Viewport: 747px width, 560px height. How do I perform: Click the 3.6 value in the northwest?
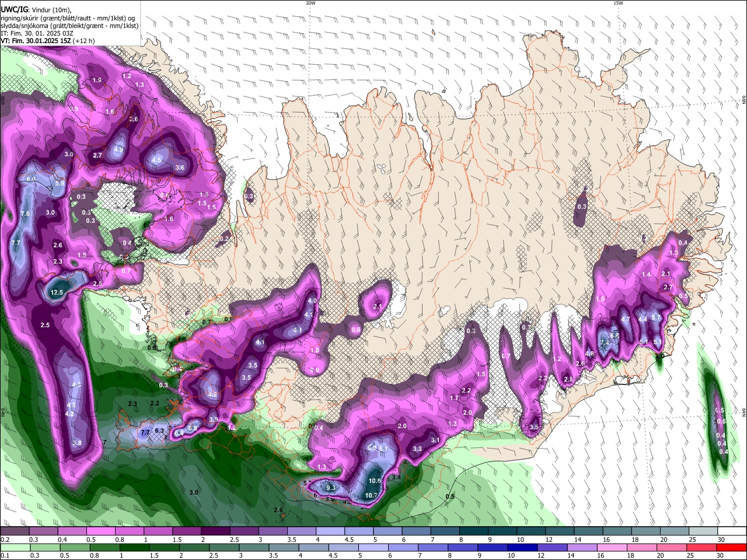(180, 168)
